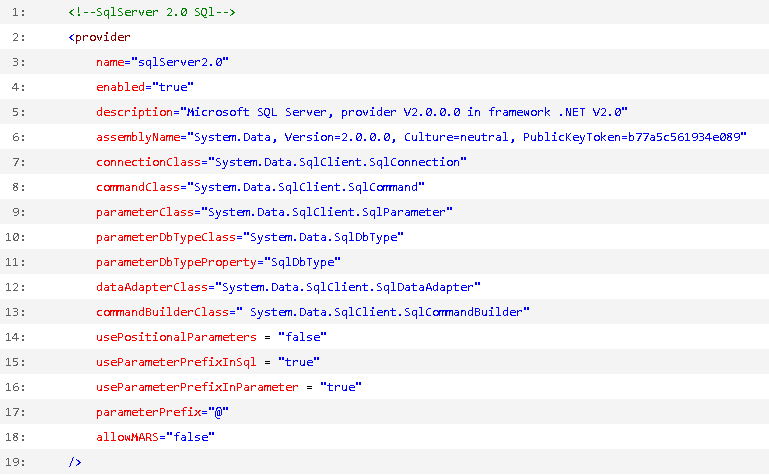Click the '<provider' opening tag
This screenshot has width=769, height=475.
point(100,37)
